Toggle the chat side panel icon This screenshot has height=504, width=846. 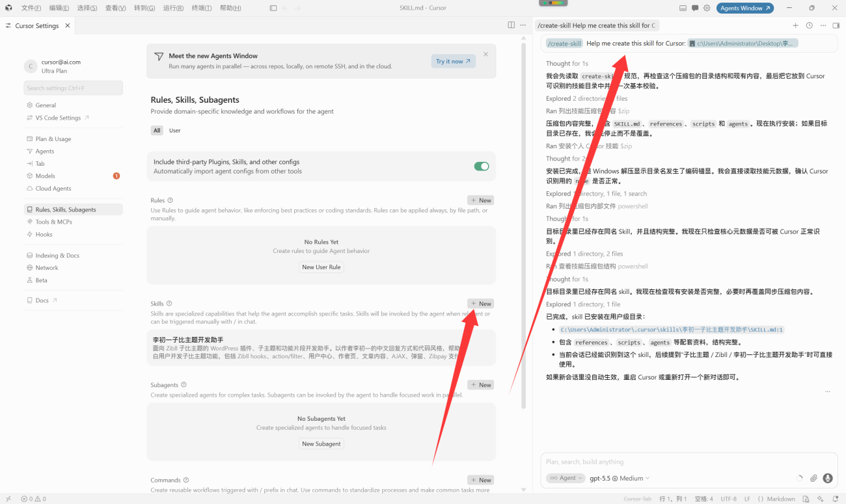coord(836,25)
